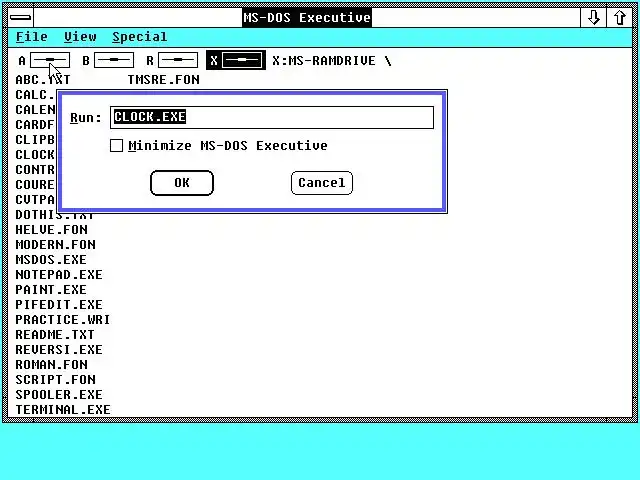Select SPOOLER.EXE file
Viewport: 640px width, 480px height.
[x=59, y=395]
